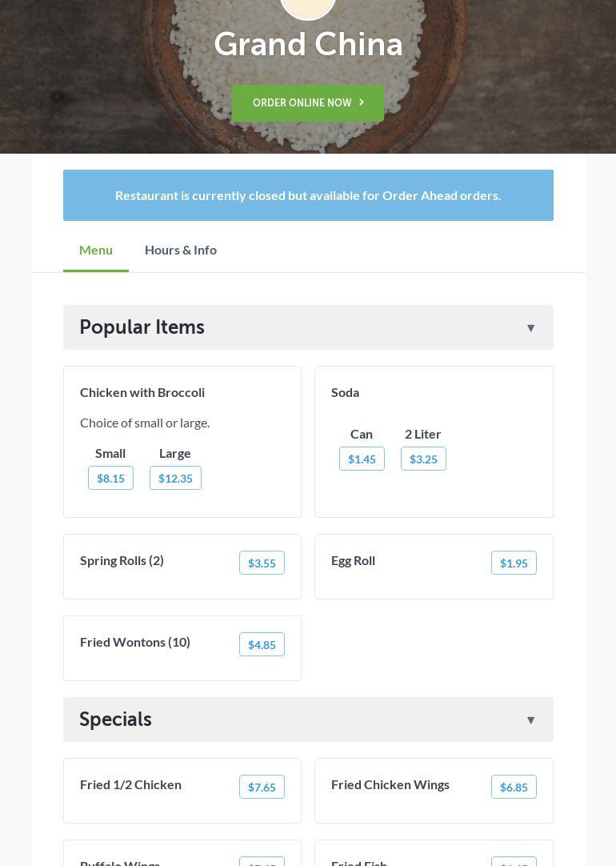Add large Chicken with Broccoli for $12.35
Image resolution: width=616 pixels, height=866 pixels.
(x=175, y=478)
